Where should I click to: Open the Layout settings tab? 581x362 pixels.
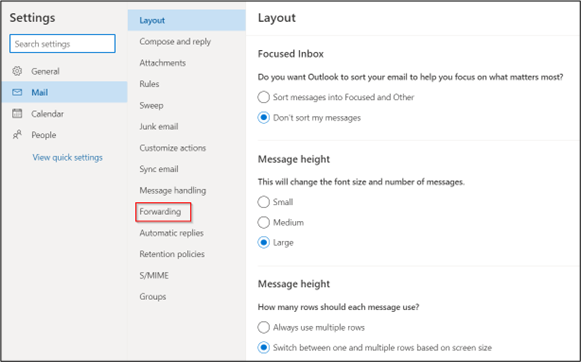(x=187, y=20)
